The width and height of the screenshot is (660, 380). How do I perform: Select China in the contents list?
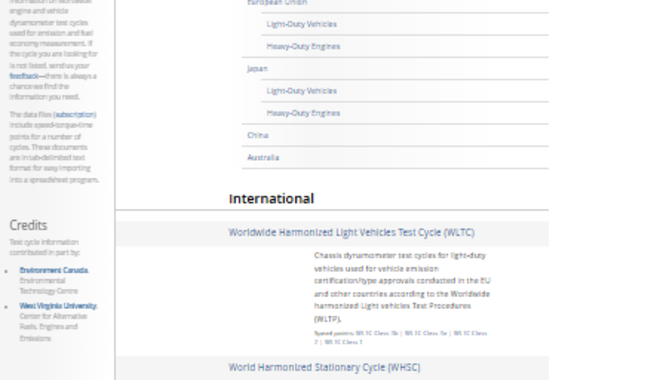pos(258,136)
